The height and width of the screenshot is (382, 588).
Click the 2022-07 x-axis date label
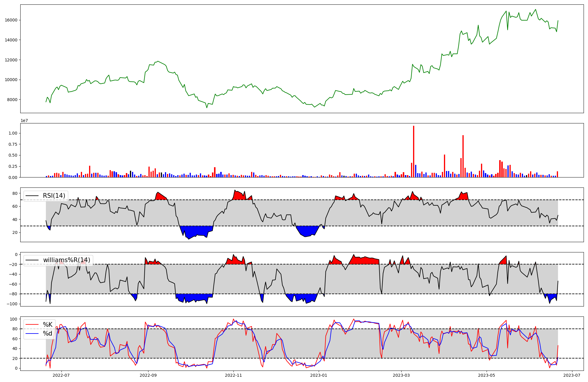coord(61,375)
